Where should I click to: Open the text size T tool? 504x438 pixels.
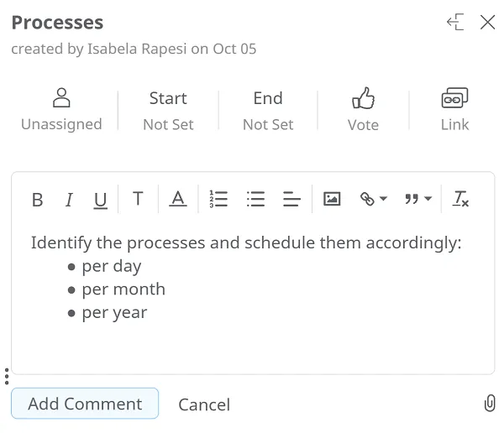pyautogui.click(x=138, y=199)
